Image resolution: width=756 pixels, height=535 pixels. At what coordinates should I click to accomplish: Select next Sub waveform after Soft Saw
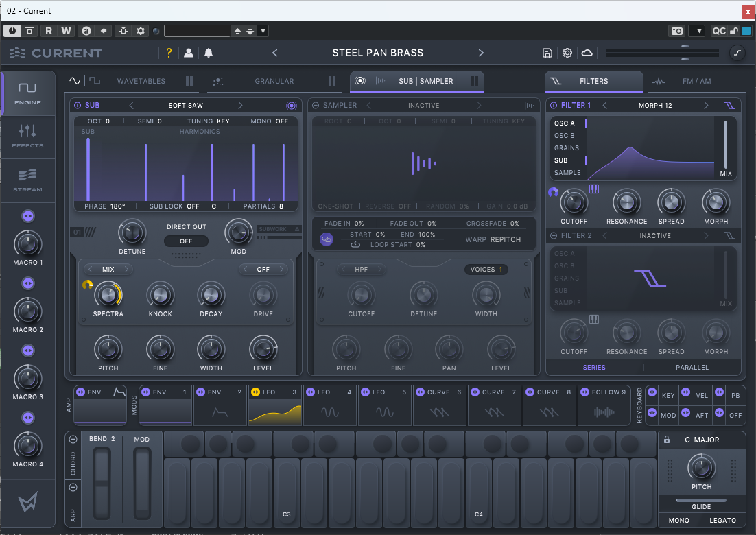click(240, 105)
